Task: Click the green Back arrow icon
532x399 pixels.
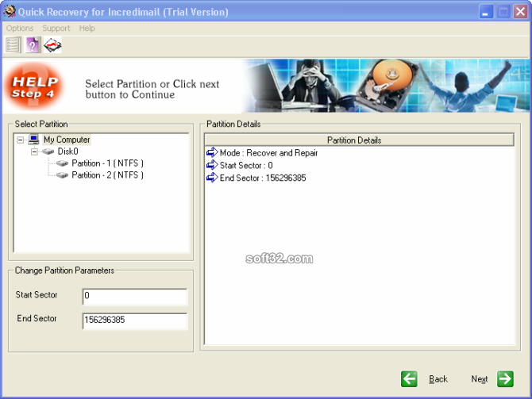Action: coord(409,379)
